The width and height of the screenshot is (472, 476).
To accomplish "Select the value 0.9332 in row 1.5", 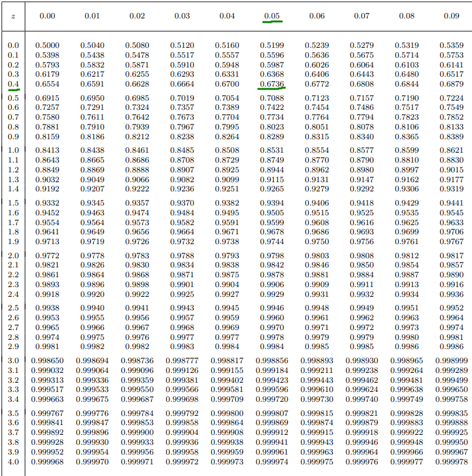I will pyautogui.click(x=47, y=203).
